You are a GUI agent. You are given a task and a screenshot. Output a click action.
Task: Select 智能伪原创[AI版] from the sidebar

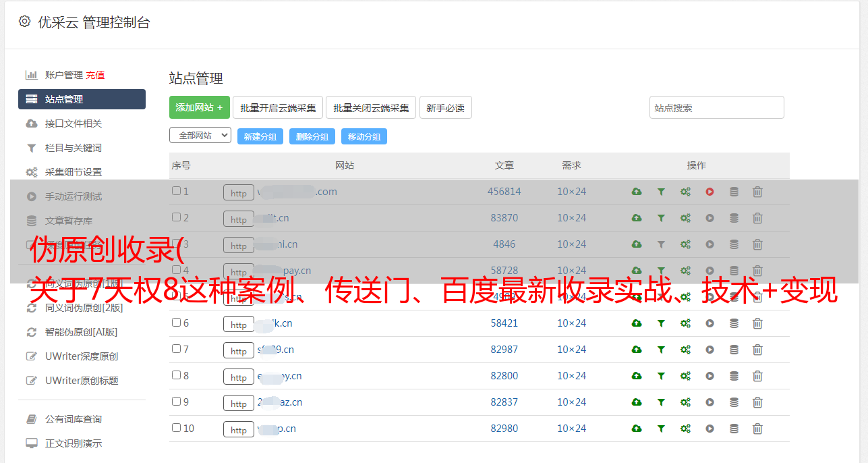[81, 332]
